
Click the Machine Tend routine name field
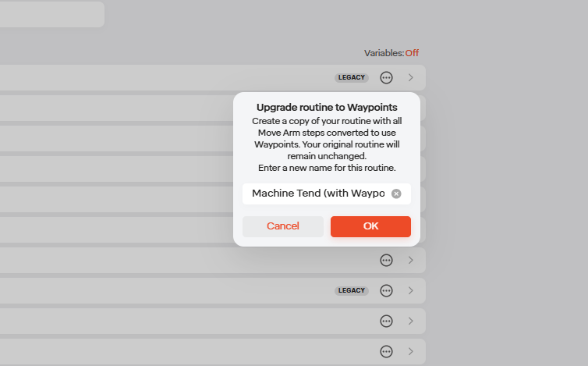point(318,194)
